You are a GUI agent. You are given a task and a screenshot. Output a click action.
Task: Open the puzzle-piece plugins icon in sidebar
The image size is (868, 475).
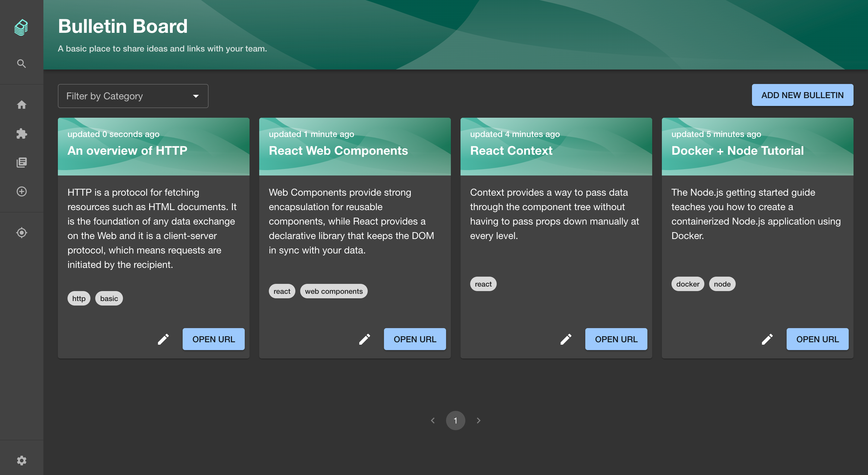21,134
